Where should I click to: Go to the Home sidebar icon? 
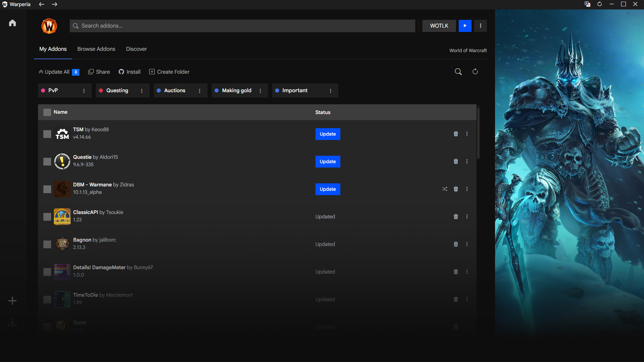pos(12,23)
